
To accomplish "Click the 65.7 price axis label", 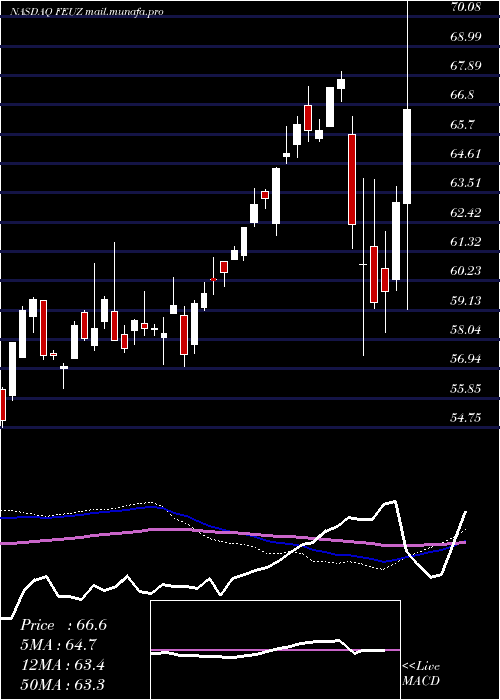I will (463, 125).
